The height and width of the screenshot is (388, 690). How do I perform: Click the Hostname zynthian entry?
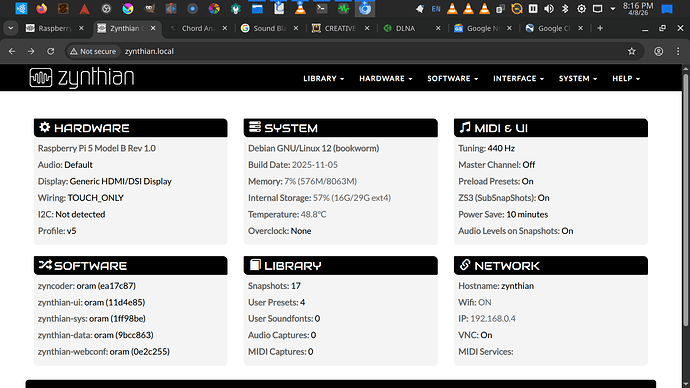(x=496, y=286)
